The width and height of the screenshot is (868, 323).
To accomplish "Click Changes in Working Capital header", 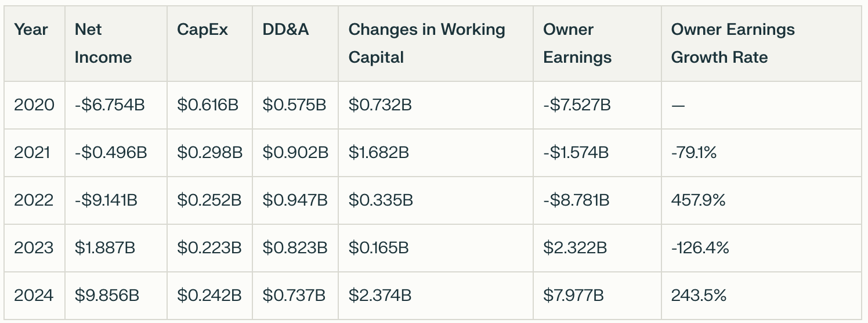I will pos(427,44).
